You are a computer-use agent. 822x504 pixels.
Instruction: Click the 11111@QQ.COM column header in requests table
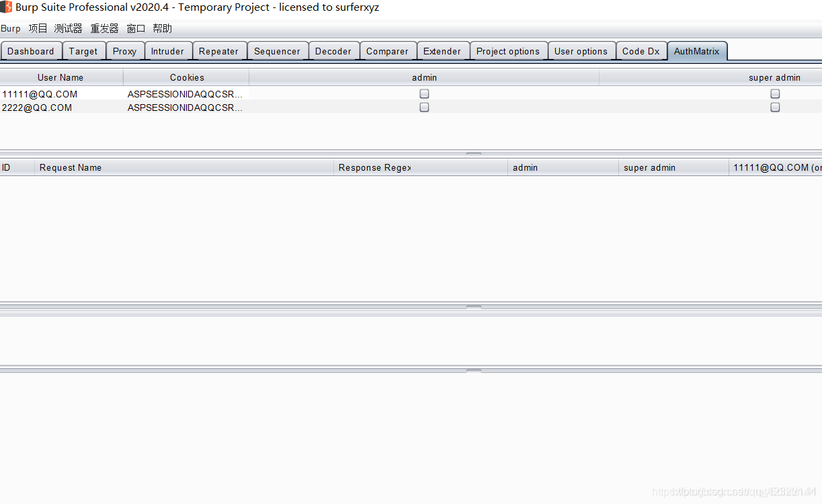[x=776, y=167]
